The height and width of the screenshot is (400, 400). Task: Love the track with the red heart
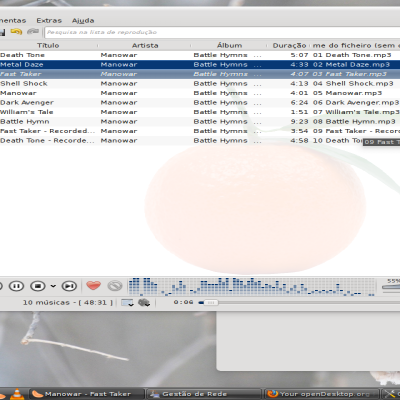(x=93, y=285)
